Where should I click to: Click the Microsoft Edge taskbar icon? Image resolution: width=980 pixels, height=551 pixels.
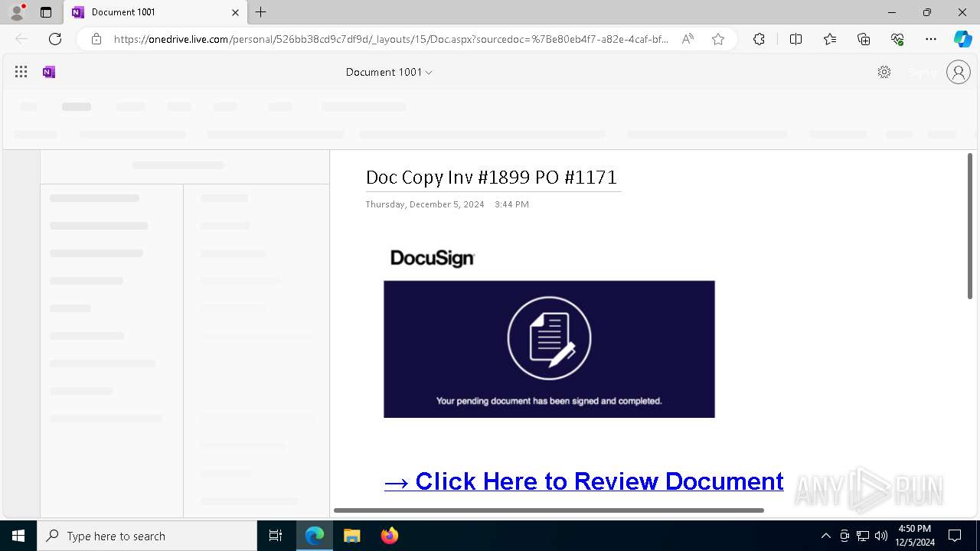click(315, 536)
